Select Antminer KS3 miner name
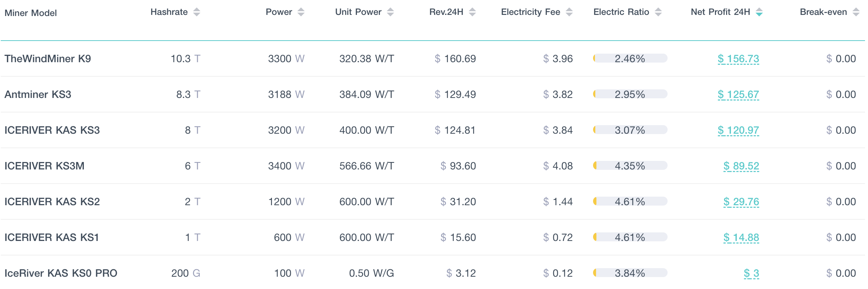This screenshot has height=289, width=868. click(x=38, y=95)
